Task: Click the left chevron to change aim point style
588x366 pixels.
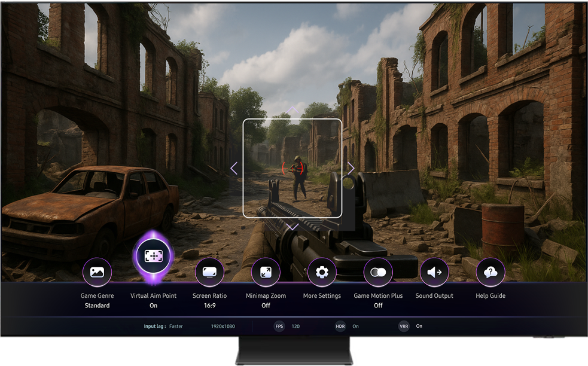Action: pyautogui.click(x=233, y=168)
